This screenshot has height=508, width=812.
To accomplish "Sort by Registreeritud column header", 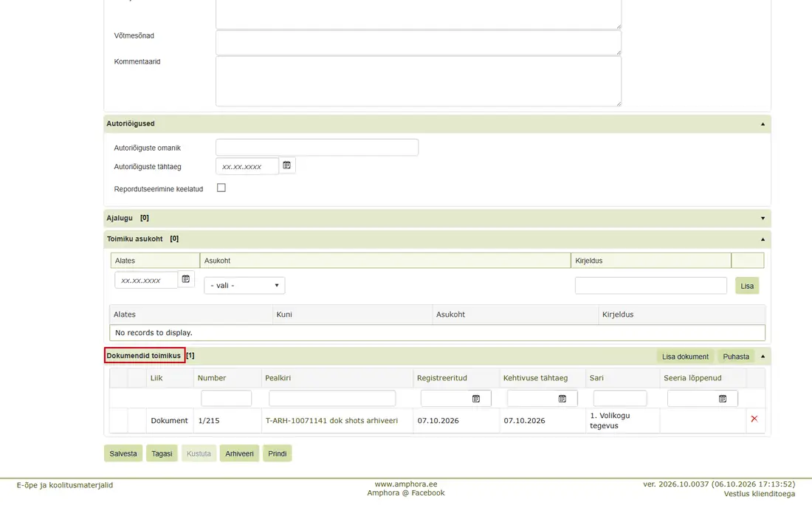I will coord(441,378).
